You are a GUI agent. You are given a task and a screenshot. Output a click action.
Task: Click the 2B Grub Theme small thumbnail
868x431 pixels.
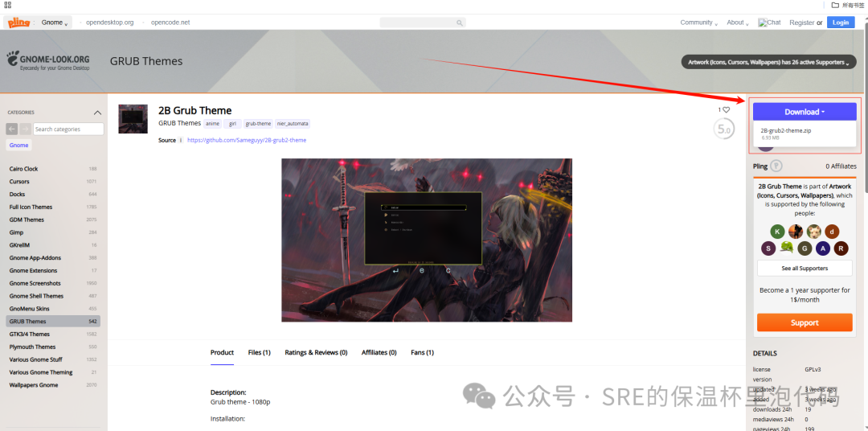pos(133,118)
